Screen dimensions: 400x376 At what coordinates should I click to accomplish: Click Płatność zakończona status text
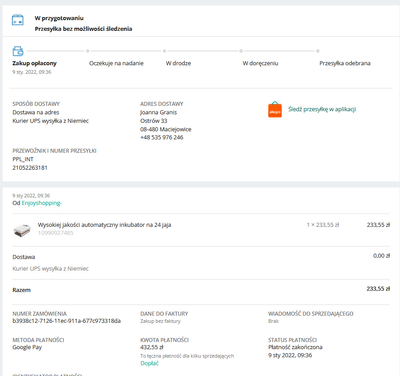coord(295,347)
